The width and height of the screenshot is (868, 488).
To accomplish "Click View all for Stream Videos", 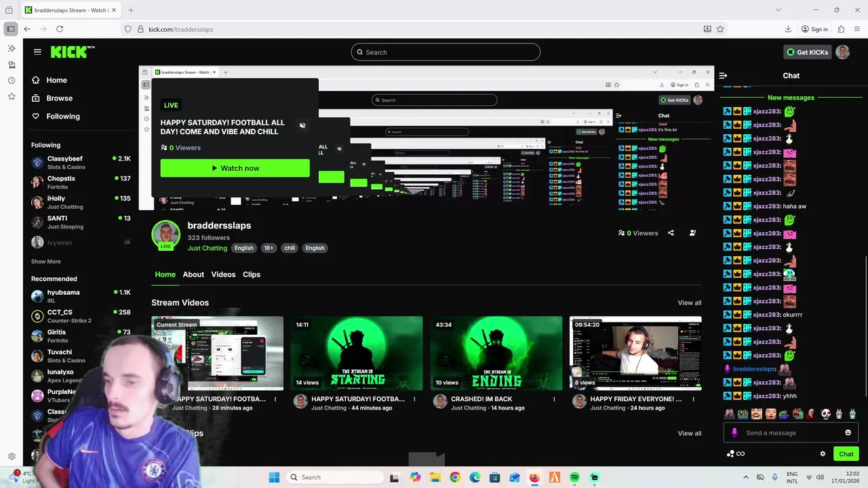I will (690, 303).
